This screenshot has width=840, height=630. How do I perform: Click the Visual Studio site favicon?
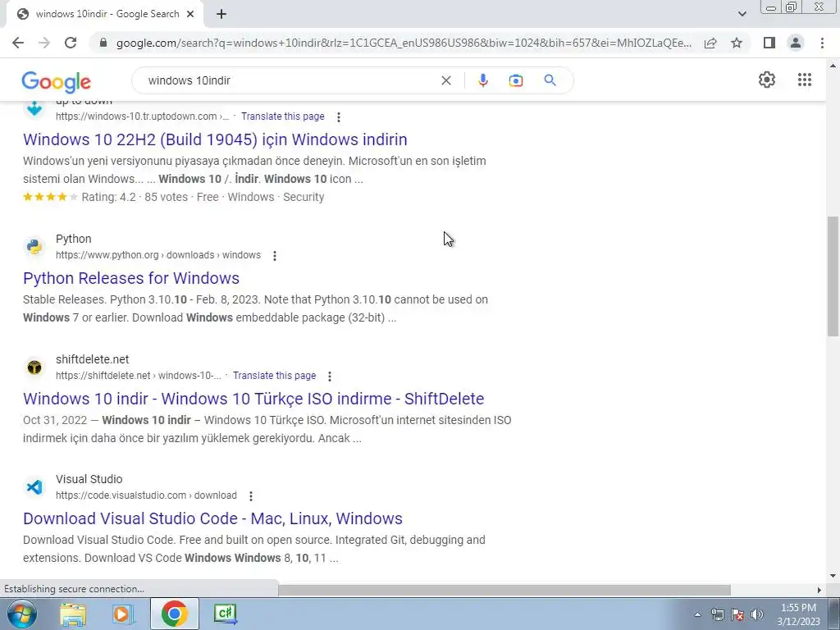pos(34,487)
